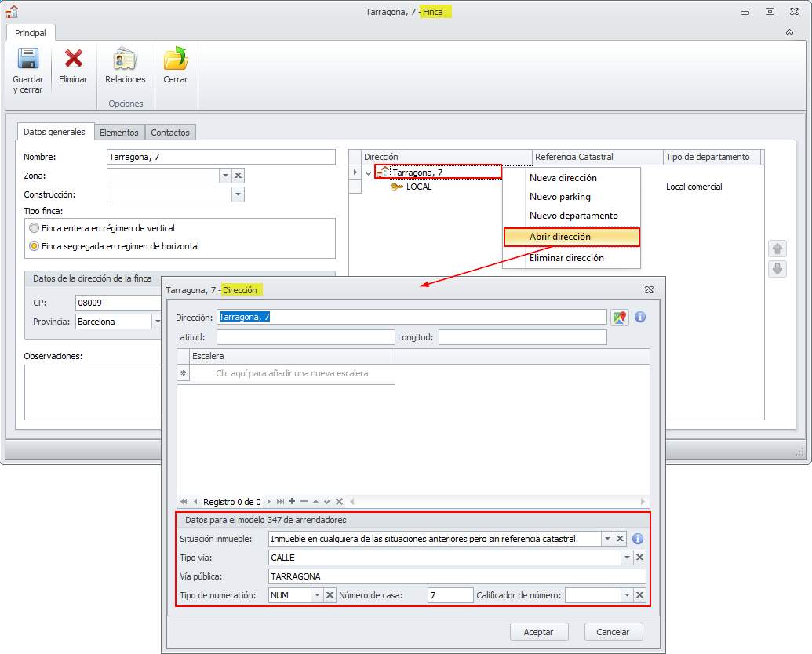
Task: Open the Google Maps location icon
Action: coord(619,318)
